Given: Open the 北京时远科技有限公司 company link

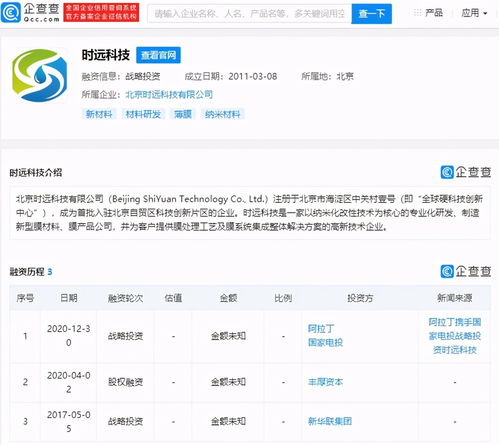Looking at the screenshot, I should tap(169, 95).
